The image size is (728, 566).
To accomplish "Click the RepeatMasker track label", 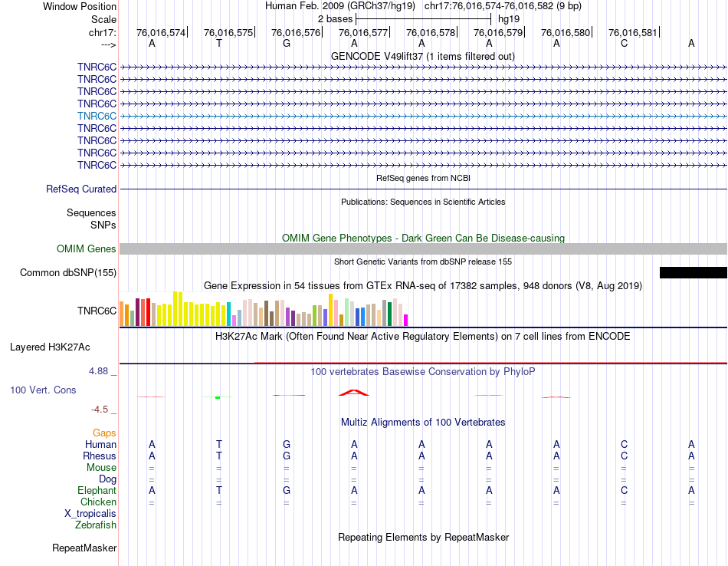I will coord(84,548).
